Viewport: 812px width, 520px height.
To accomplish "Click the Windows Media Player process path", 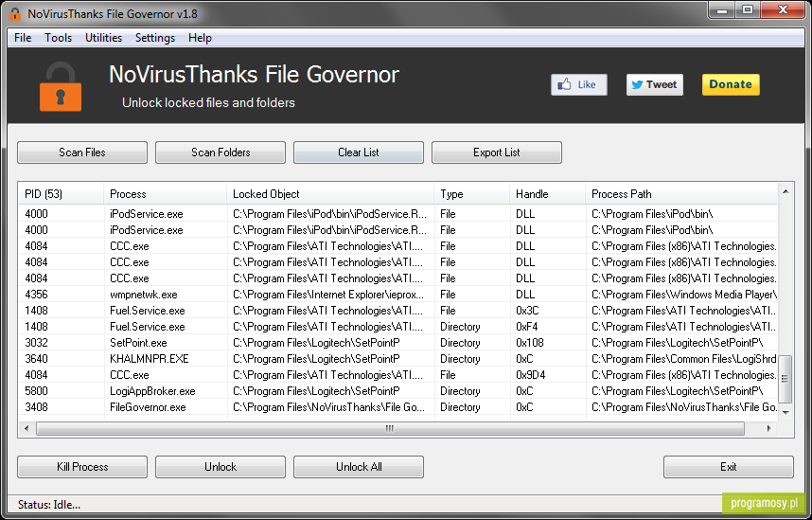I will pyautogui.click(x=684, y=295).
